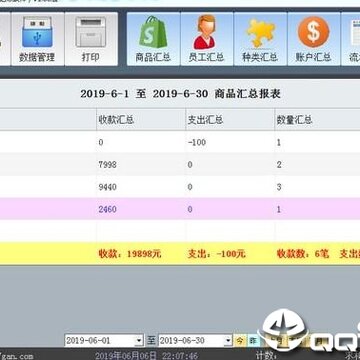This screenshot has height=360, width=360.
Task: Click the report title 商品汇总报表
Action: [x=248, y=94]
